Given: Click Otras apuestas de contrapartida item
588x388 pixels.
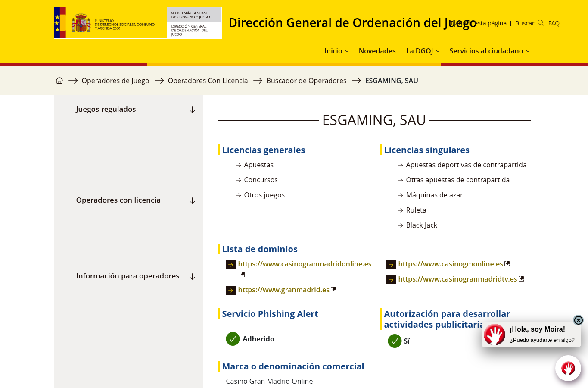Looking at the screenshot, I should tap(457, 180).
